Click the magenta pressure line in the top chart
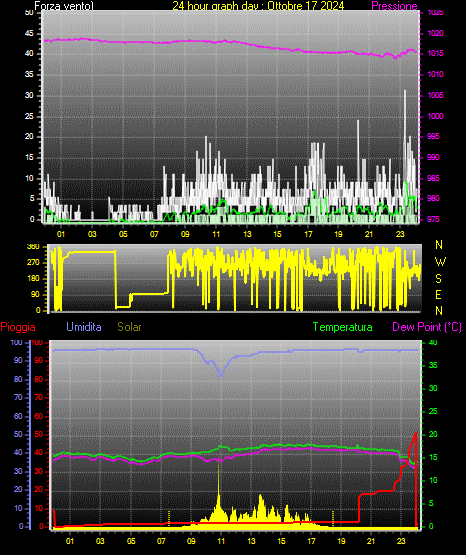The image size is (466, 555). pyautogui.click(x=230, y=42)
